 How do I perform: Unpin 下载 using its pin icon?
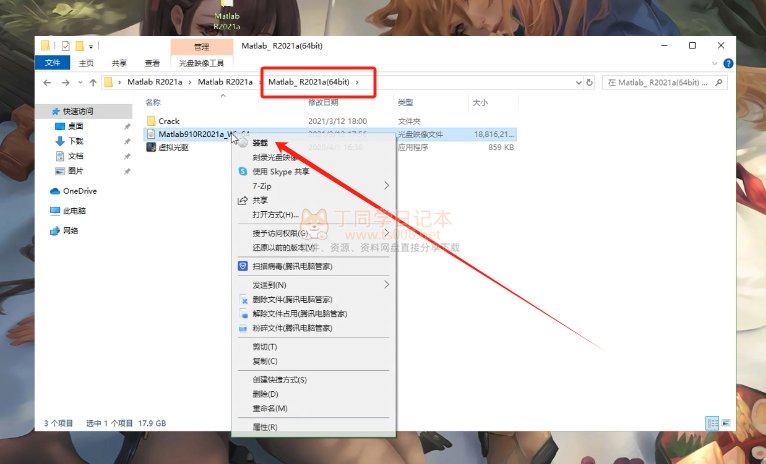(127, 141)
